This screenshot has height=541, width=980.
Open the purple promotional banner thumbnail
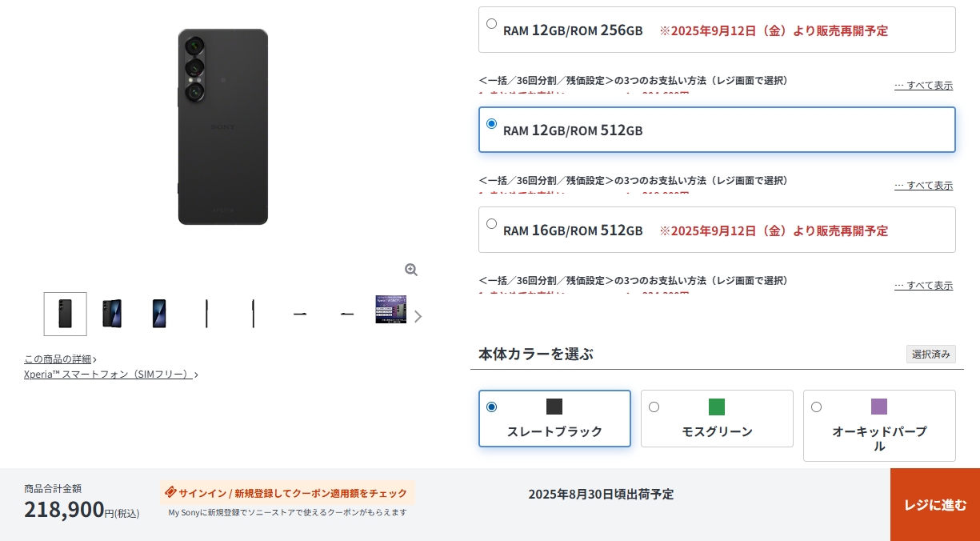pyautogui.click(x=390, y=310)
